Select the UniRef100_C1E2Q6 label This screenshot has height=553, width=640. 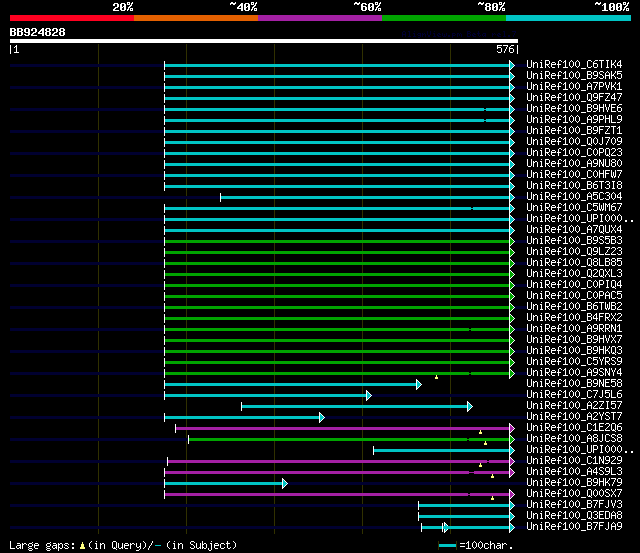click(x=574, y=428)
